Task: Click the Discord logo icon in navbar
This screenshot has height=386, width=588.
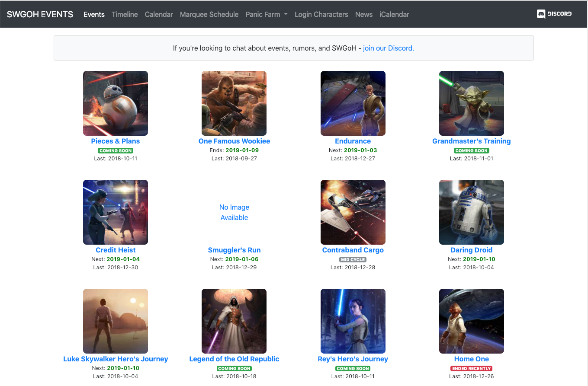Action: 541,14
